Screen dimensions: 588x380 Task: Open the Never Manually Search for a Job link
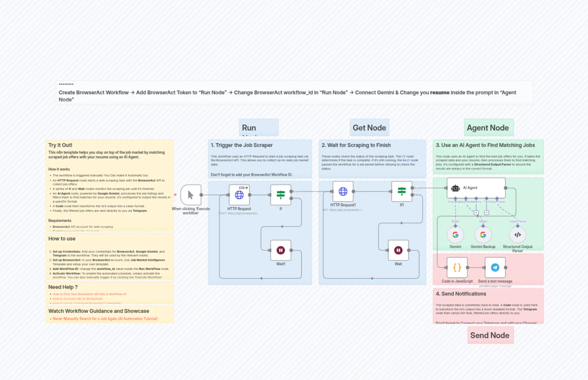(x=105, y=319)
